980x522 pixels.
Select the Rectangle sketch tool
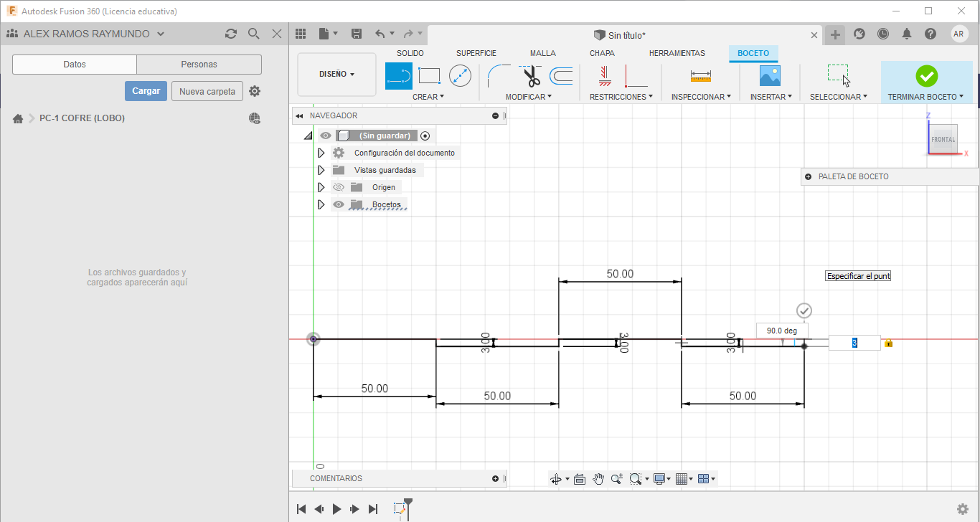(429, 76)
